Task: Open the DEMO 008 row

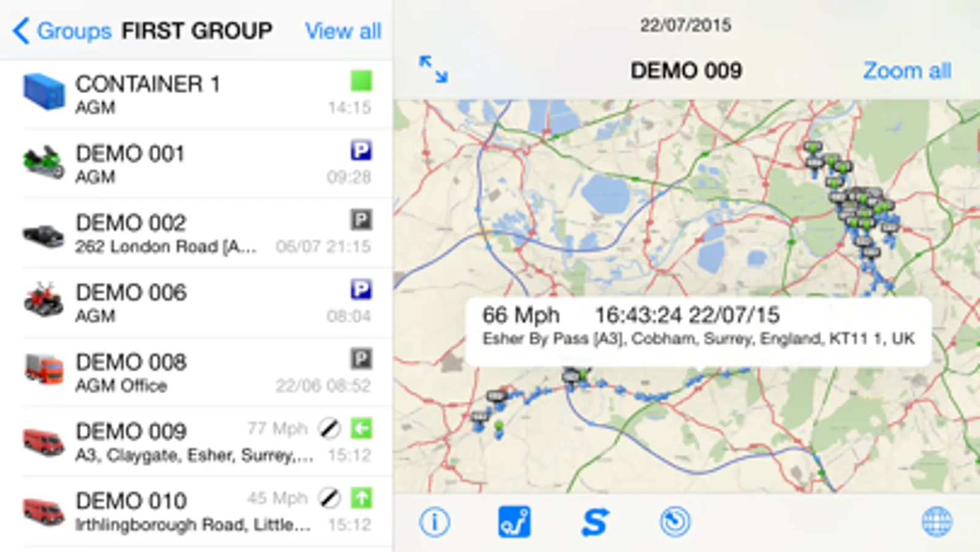Action: click(x=196, y=372)
